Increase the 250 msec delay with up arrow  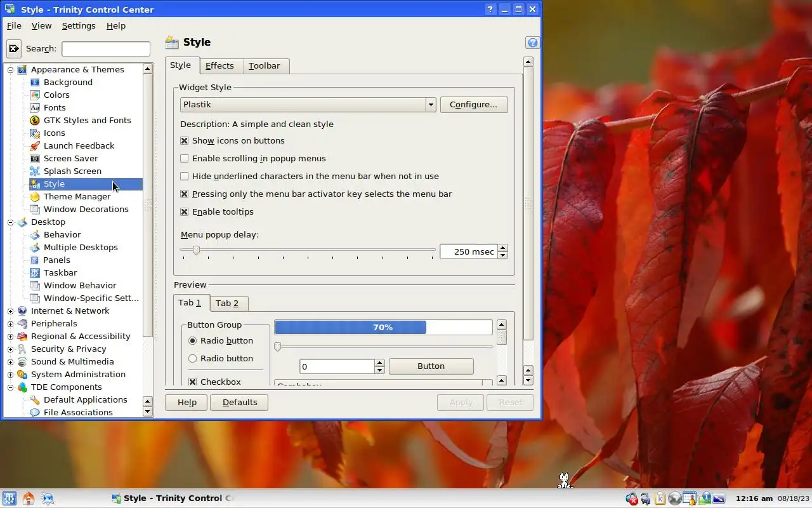pos(503,248)
